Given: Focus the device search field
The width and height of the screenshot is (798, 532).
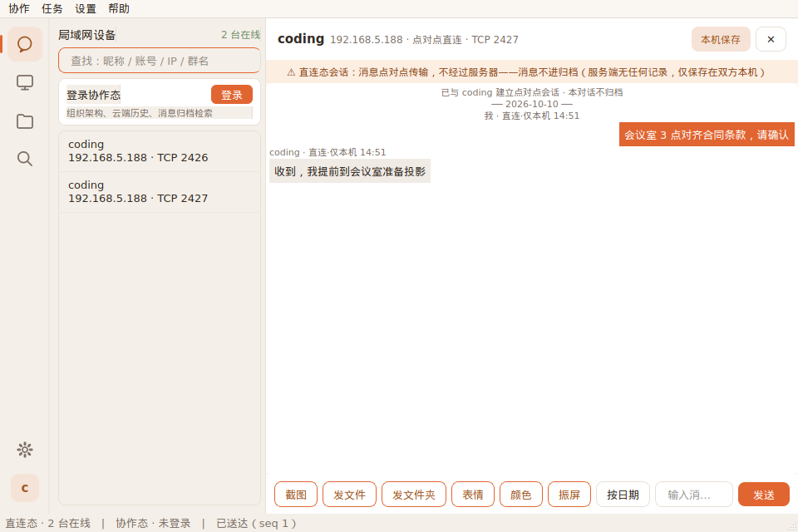Looking at the screenshot, I should click(160, 61).
